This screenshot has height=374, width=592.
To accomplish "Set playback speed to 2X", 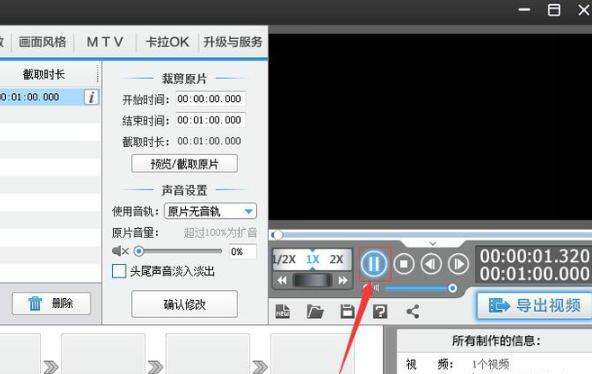I will pos(336,259).
